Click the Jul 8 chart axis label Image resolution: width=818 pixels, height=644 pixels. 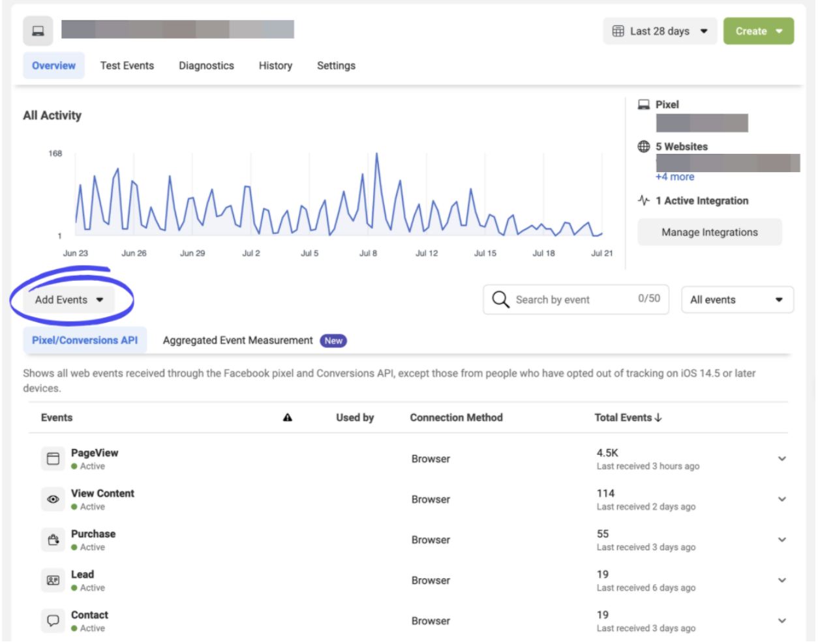[368, 254]
